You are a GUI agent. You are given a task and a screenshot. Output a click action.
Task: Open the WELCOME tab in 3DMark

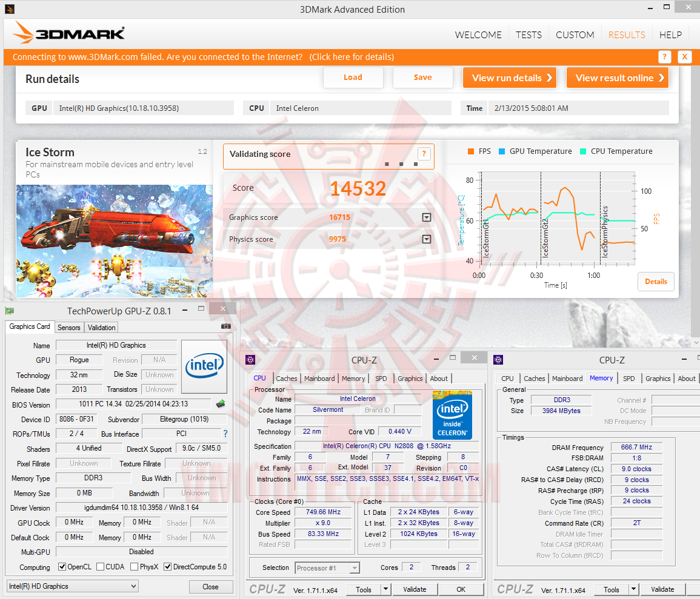478,35
